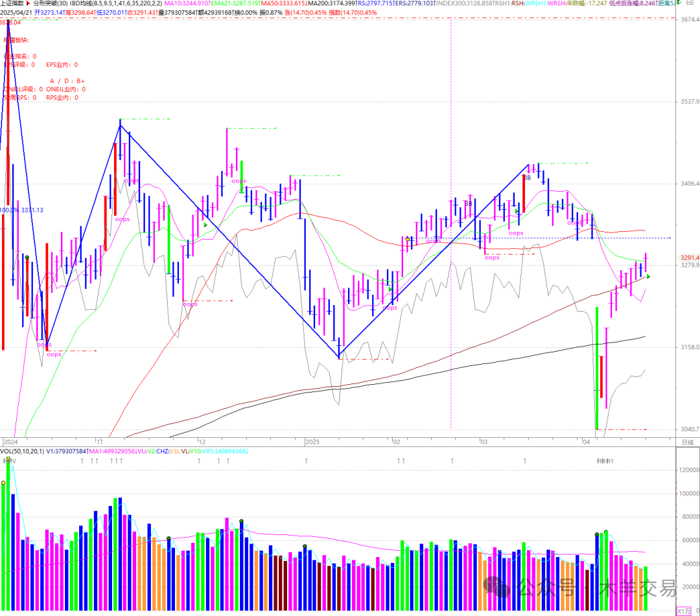Viewport: 700px width, 616px height.
Task: Click the 3537.9 price axis label
Action: (690, 102)
